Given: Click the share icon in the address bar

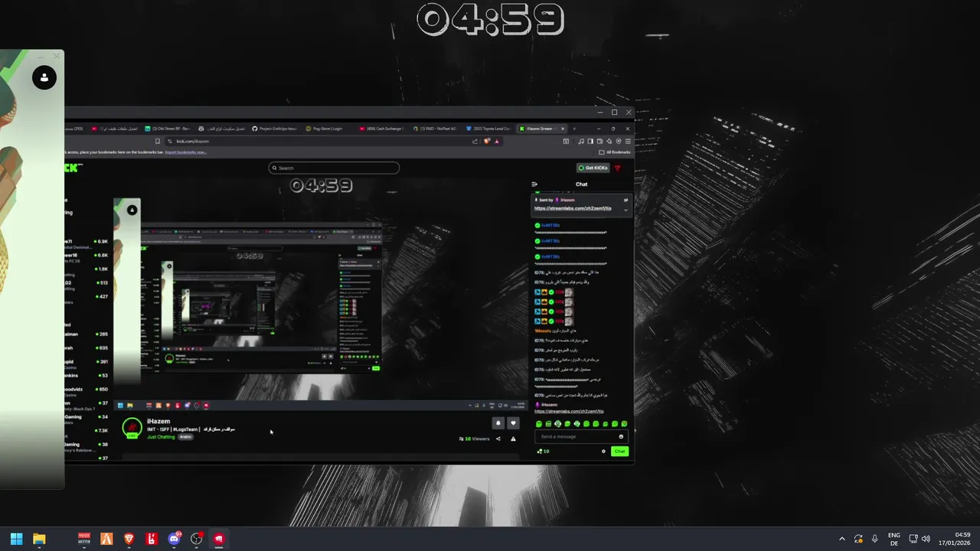Looking at the screenshot, I should (x=475, y=141).
